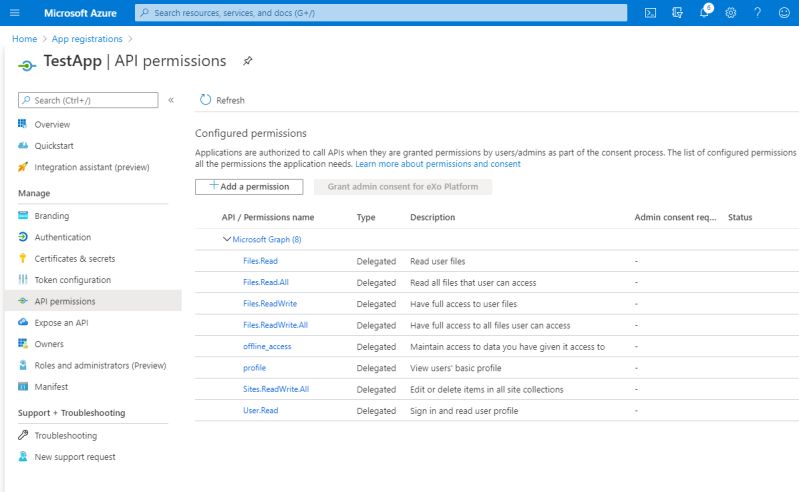Click the Certificates & secrets key icon
This screenshot has width=799, height=492.
point(22,258)
